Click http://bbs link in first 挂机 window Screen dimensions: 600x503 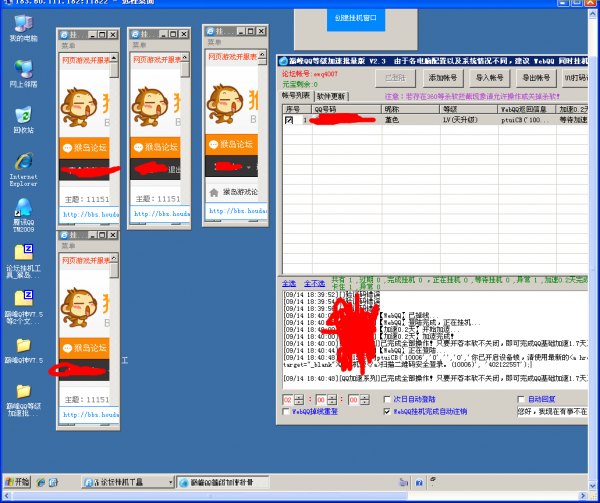[x=91, y=215]
